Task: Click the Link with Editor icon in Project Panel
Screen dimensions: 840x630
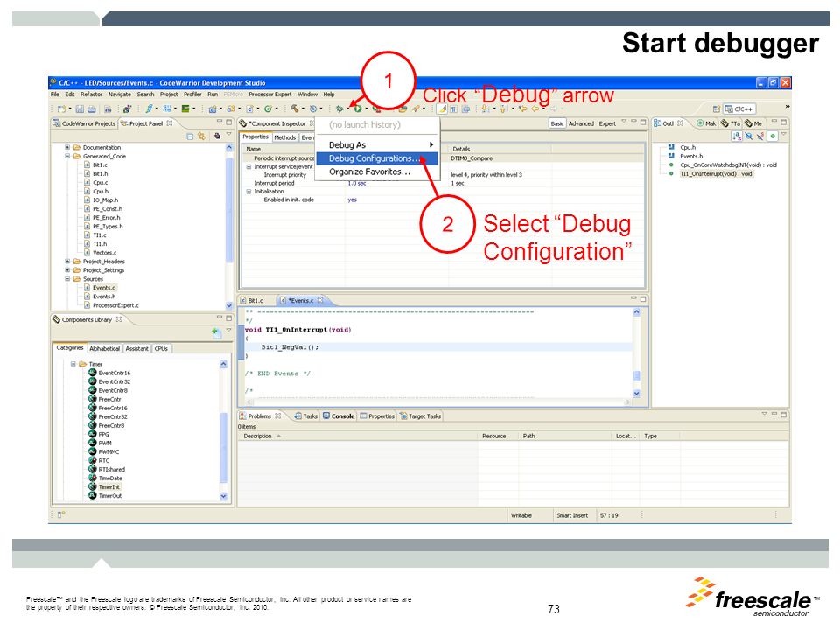Action: [201, 136]
